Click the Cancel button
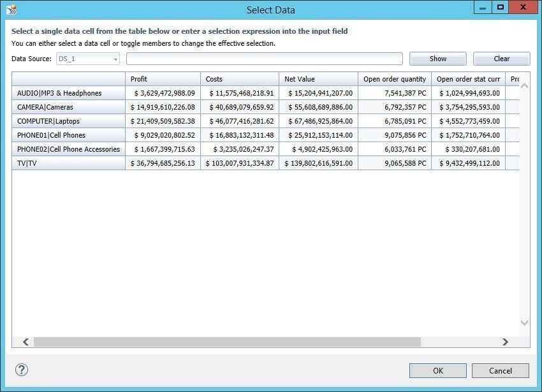The width and height of the screenshot is (542, 392). tap(501, 370)
